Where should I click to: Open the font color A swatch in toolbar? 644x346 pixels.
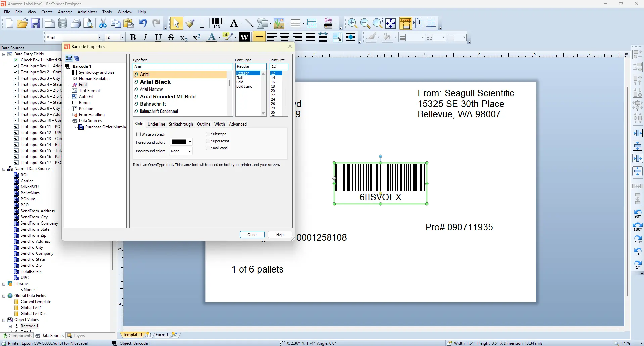pyautogui.click(x=211, y=37)
